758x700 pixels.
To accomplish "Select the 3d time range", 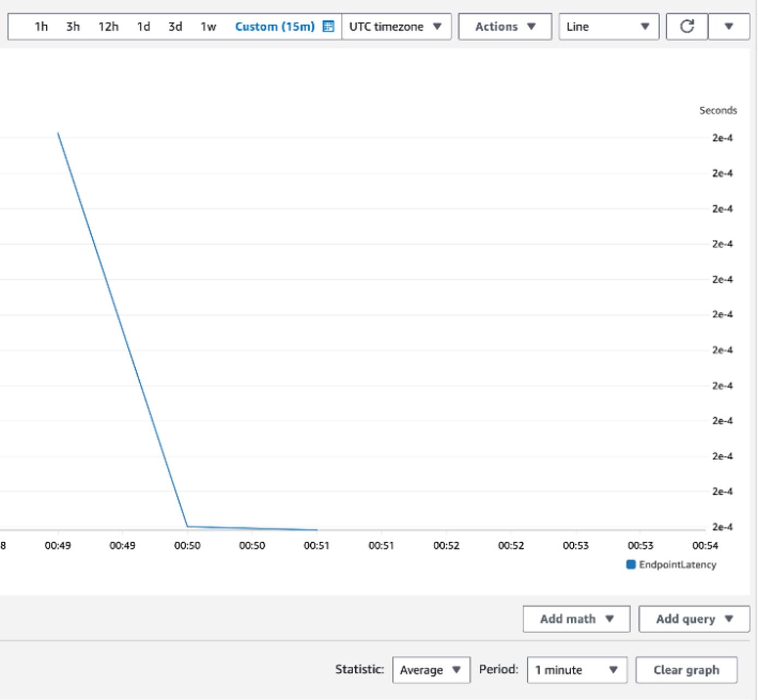I will 175,25.
